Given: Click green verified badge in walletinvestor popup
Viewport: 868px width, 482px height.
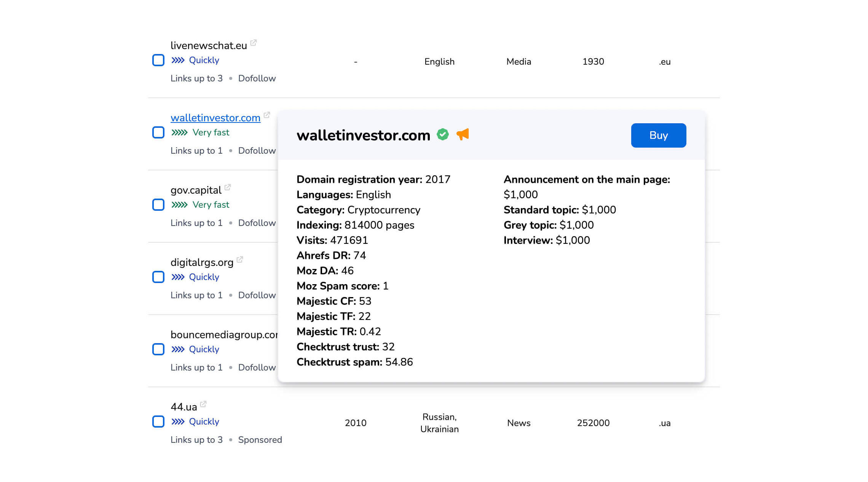Looking at the screenshot, I should point(442,135).
